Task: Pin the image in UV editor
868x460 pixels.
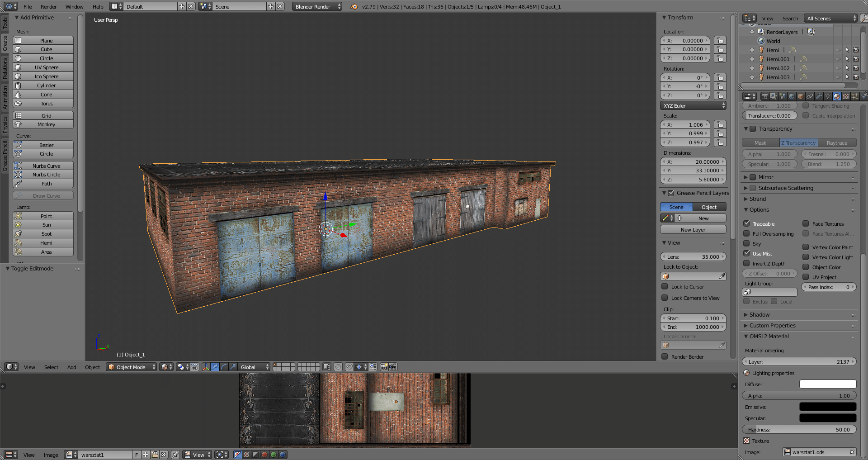Action: [175, 455]
